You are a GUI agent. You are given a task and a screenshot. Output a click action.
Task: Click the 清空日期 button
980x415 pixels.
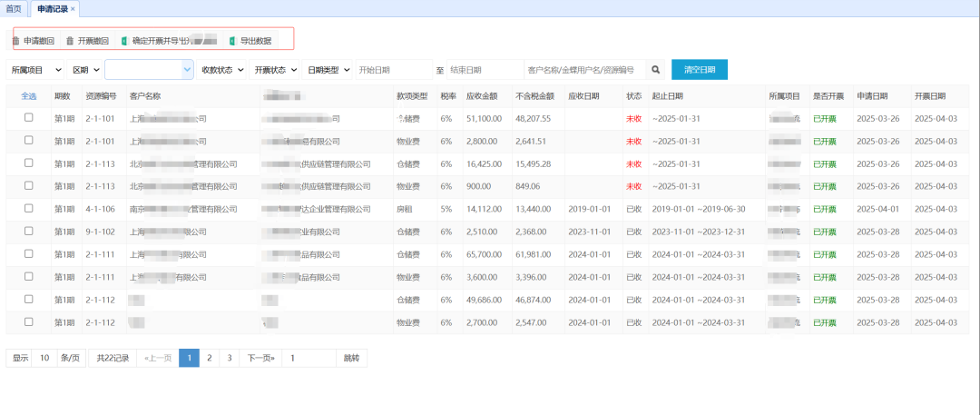click(700, 70)
